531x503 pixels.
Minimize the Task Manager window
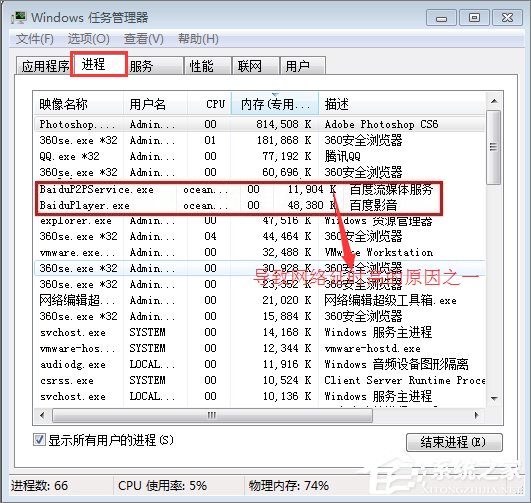441,18
